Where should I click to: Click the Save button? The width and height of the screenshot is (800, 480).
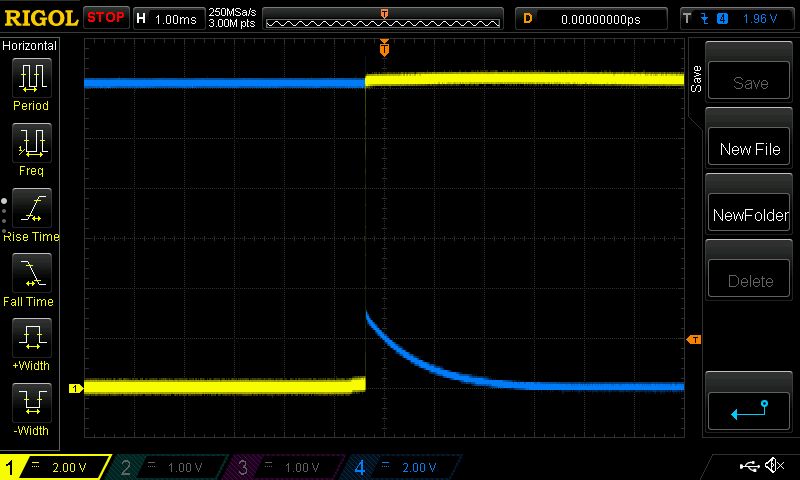coord(749,81)
